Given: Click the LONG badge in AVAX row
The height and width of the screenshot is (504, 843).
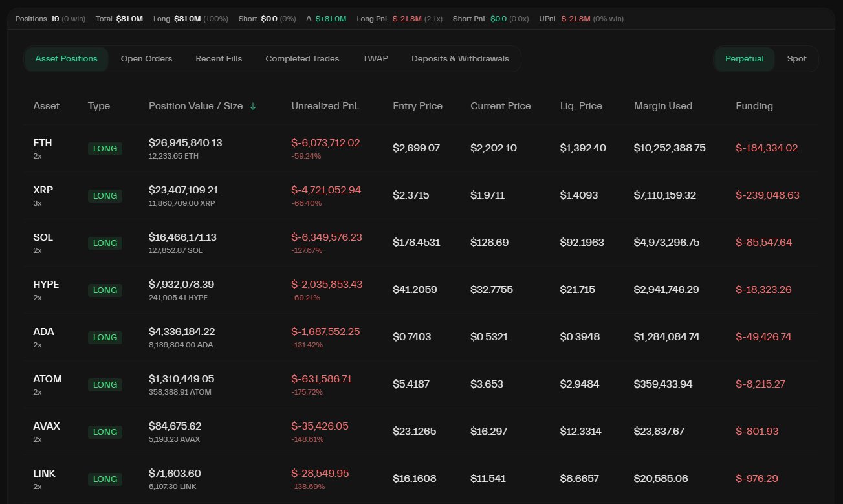Looking at the screenshot, I should [x=105, y=432].
